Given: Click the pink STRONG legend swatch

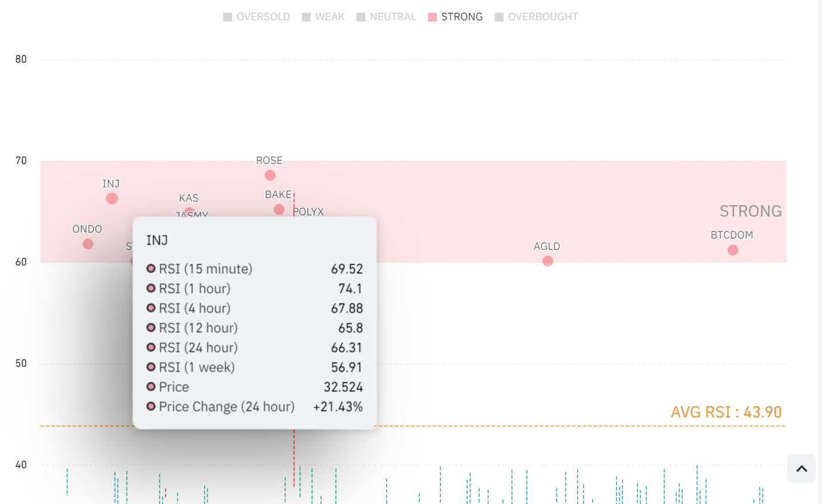Looking at the screenshot, I should [x=433, y=17].
